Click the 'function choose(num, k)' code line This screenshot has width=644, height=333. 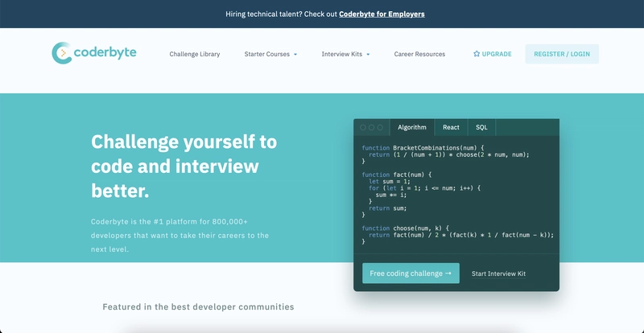[x=406, y=228]
